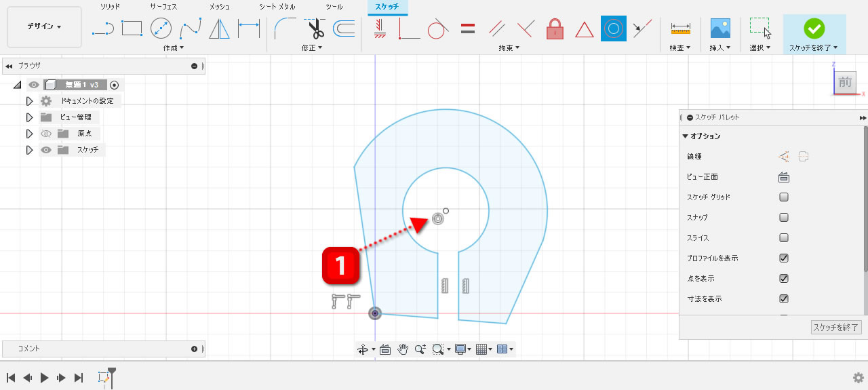Apply the Collinear constraint
The width and height of the screenshot is (868, 390).
(x=642, y=28)
